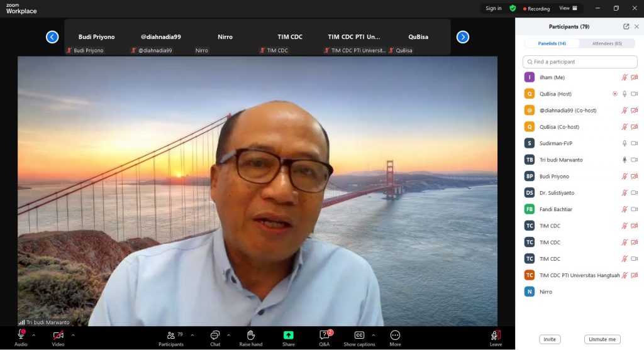Open the More options menu
644x350 pixels.
[x=395, y=336]
